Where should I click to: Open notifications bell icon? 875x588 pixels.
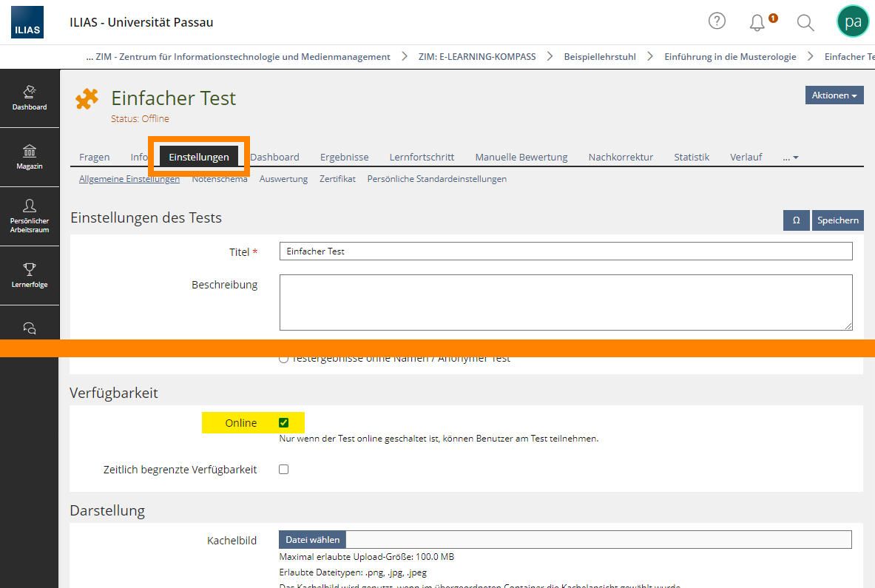click(757, 22)
